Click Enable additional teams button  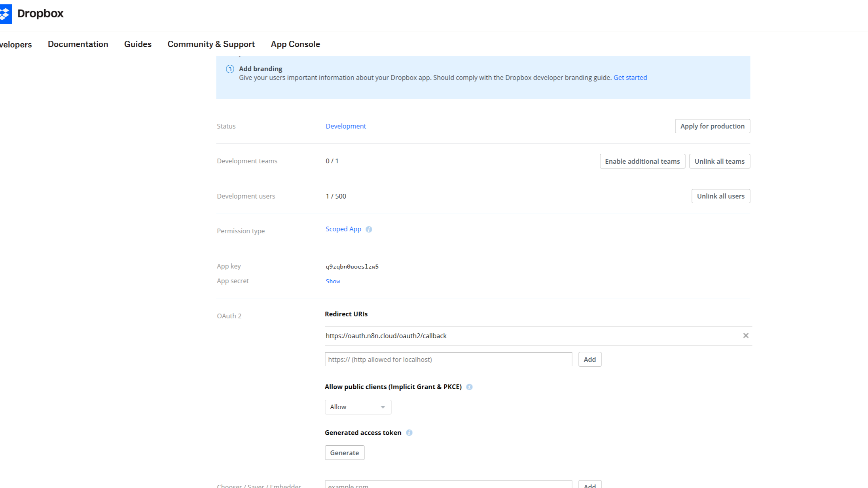pos(642,161)
